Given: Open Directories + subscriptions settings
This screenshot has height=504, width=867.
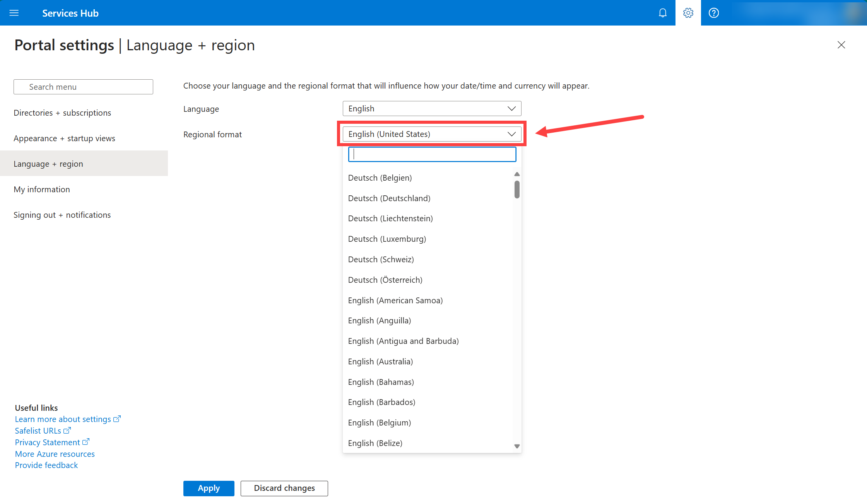Looking at the screenshot, I should point(62,113).
